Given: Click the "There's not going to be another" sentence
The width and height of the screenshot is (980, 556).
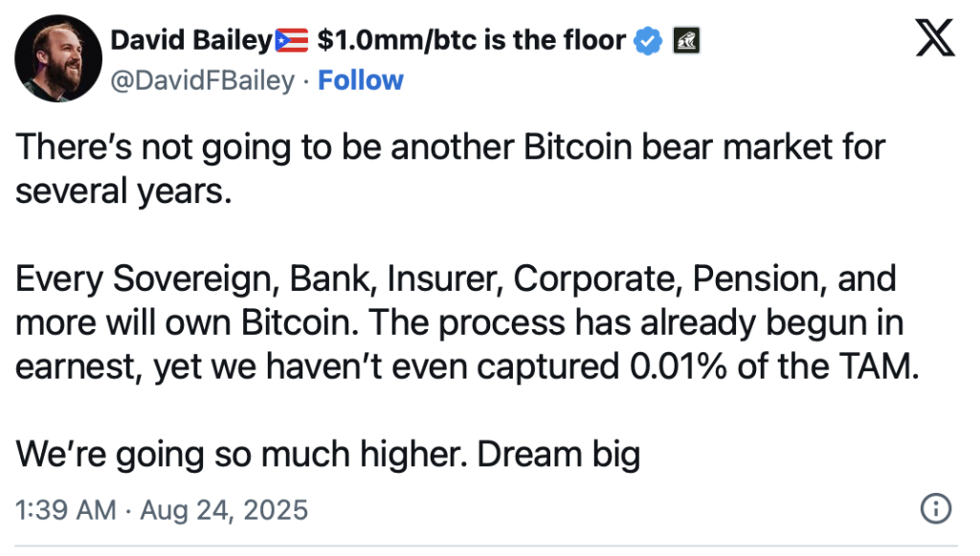Looking at the screenshot, I should 266,147.
